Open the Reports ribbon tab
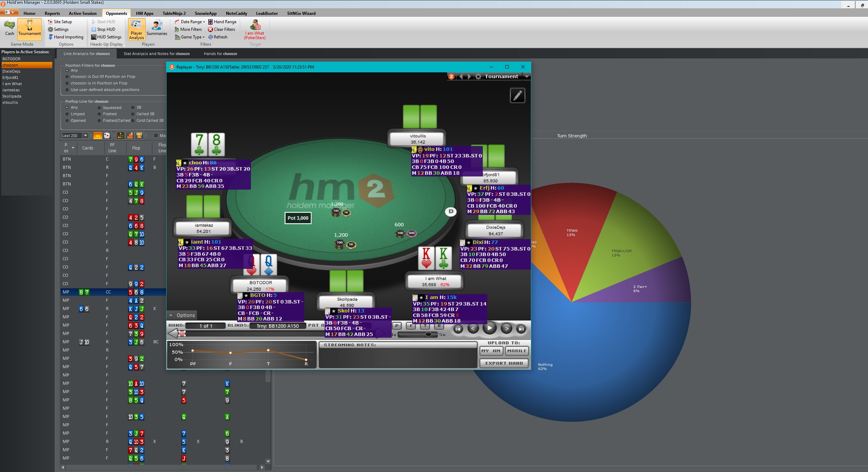The width and height of the screenshot is (868, 472). tap(52, 13)
